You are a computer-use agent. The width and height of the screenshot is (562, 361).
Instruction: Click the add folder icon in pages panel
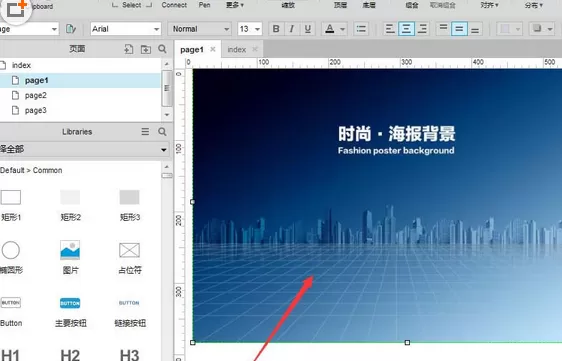(146, 49)
